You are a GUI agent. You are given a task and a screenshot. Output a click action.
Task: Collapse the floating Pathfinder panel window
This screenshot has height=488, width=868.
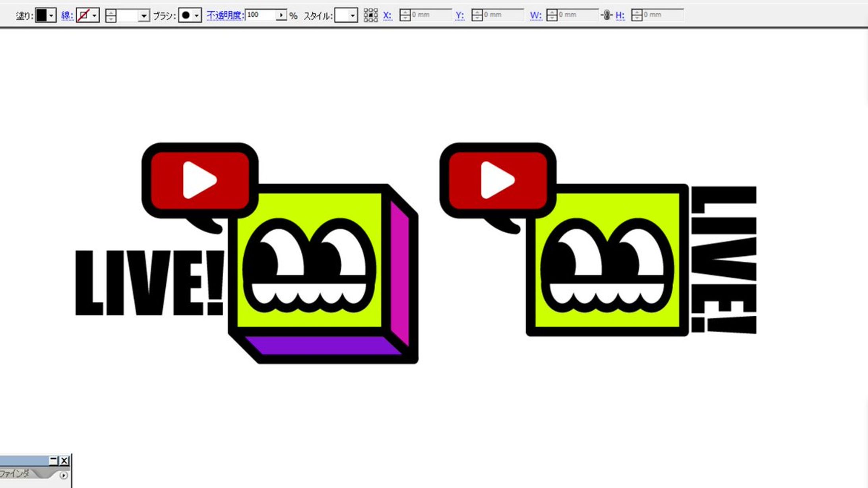point(53,460)
